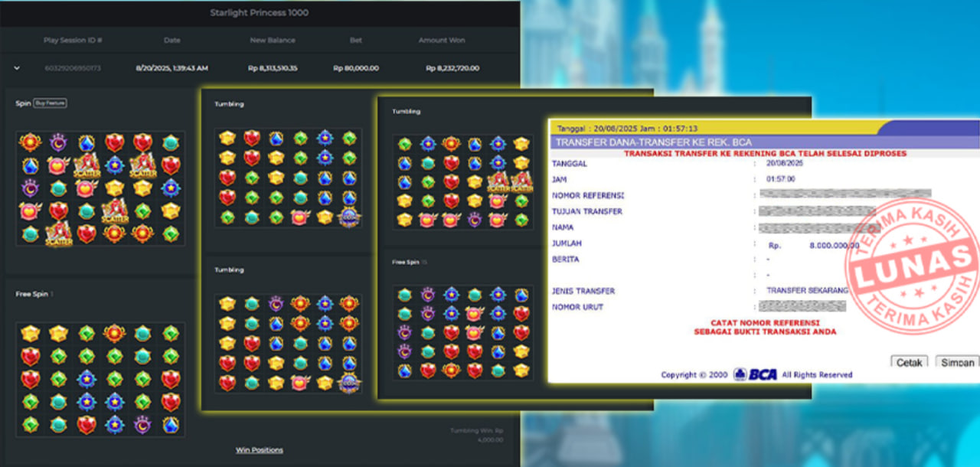
Task: Click the All Rights Reserved footer text
Action: point(817,375)
